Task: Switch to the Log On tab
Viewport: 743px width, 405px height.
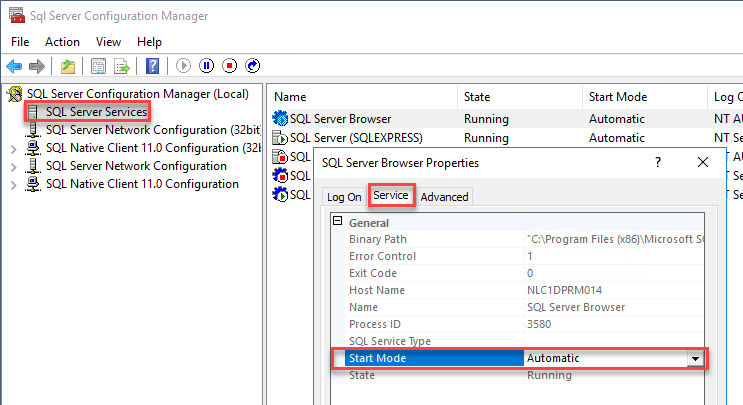Action: (344, 197)
